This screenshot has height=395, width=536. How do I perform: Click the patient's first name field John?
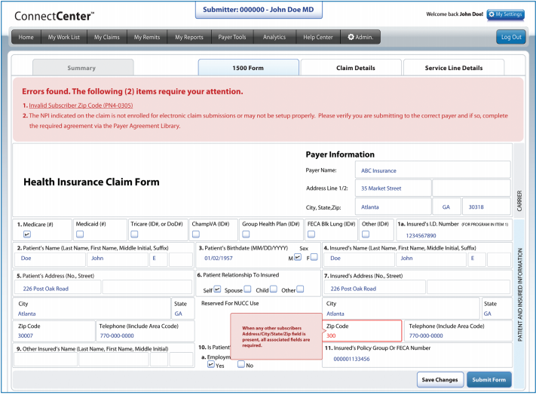point(118,259)
